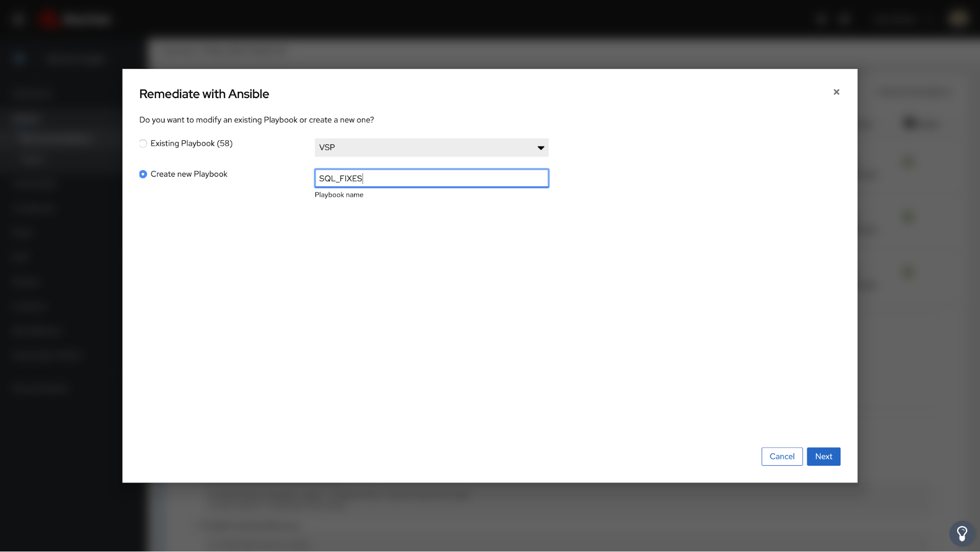Viewport: 980px width, 552px height.
Task: Expand the blurred account name menu in header
Action: click(x=895, y=19)
